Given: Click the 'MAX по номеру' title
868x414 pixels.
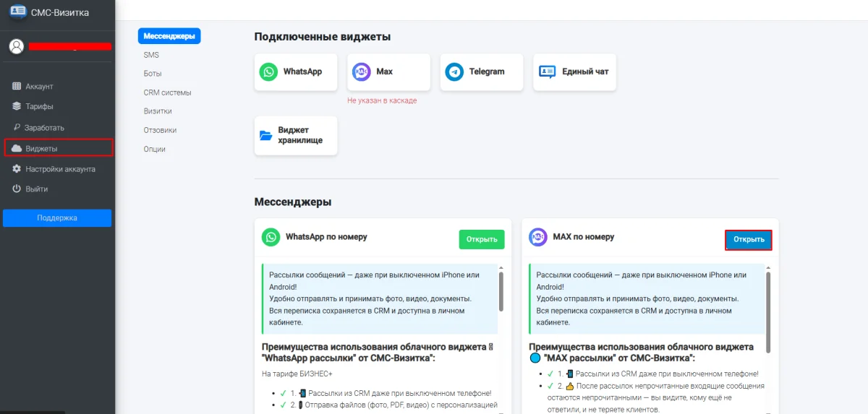Looking at the screenshot, I should 583,236.
